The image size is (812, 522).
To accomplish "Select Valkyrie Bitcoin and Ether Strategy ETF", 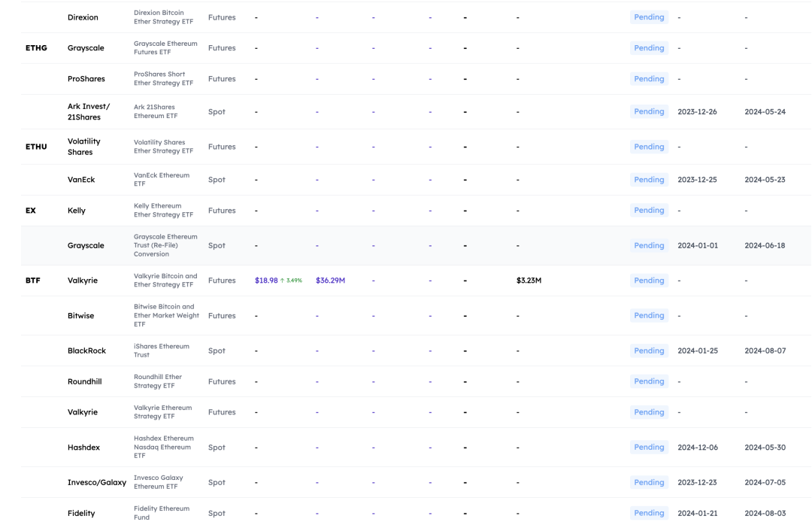I will [165, 280].
